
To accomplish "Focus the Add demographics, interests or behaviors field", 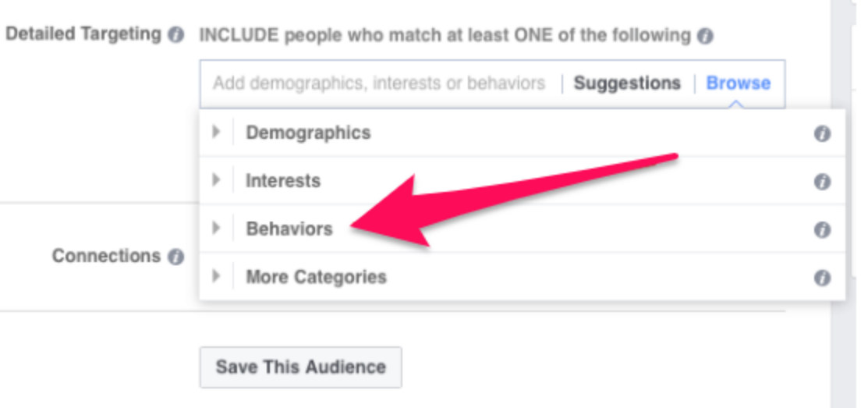I will coord(379,83).
